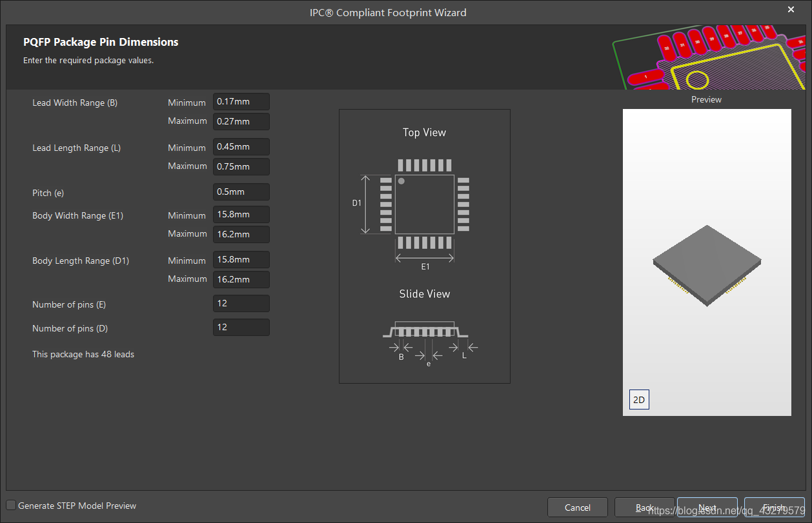The height and width of the screenshot is (523, 812).
Task: Edit Body Length maximum 16.2mm field
Action: 241,279
